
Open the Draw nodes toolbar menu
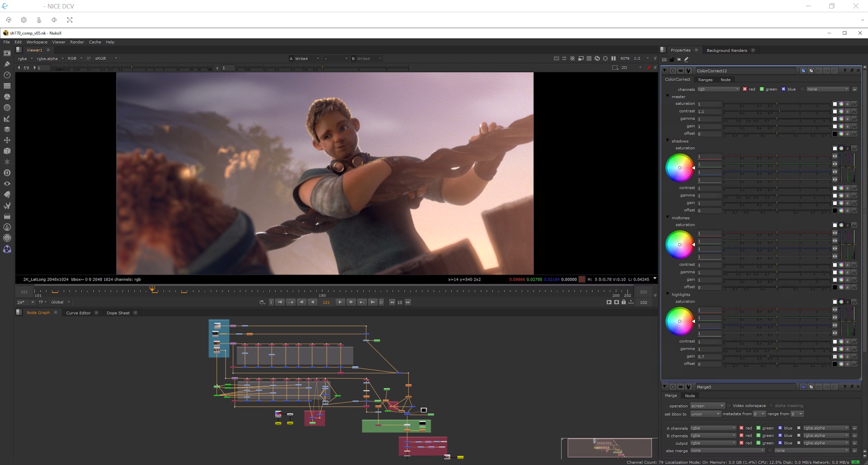(7, 64)
